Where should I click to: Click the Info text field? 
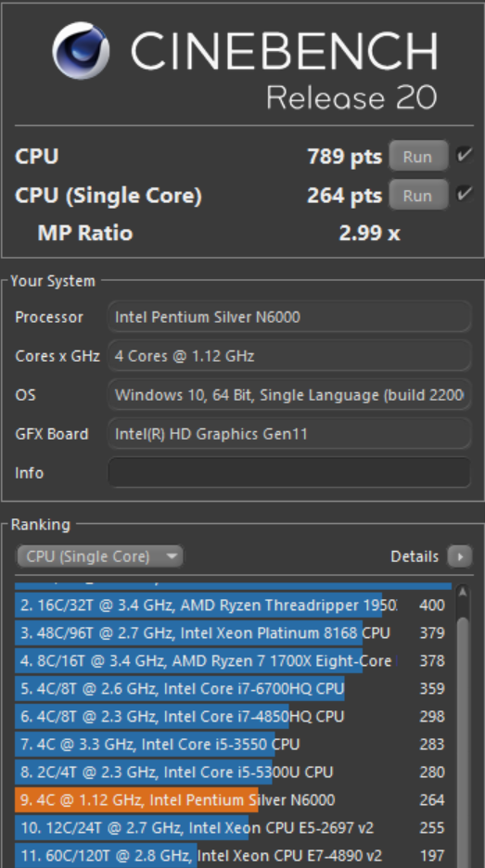pyautogui.click(x=289, y=473)
